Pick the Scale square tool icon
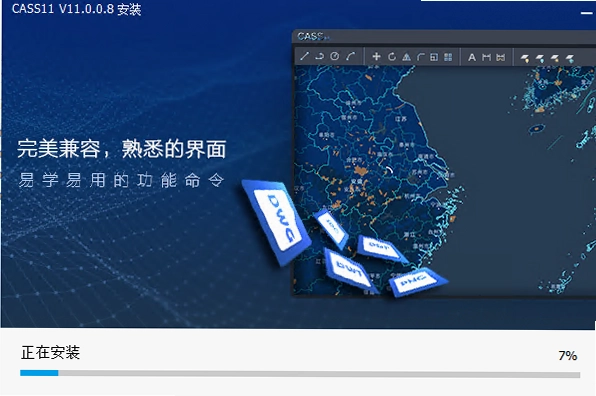The height and width of the screenshot is (396, 596). coord(434,57)
